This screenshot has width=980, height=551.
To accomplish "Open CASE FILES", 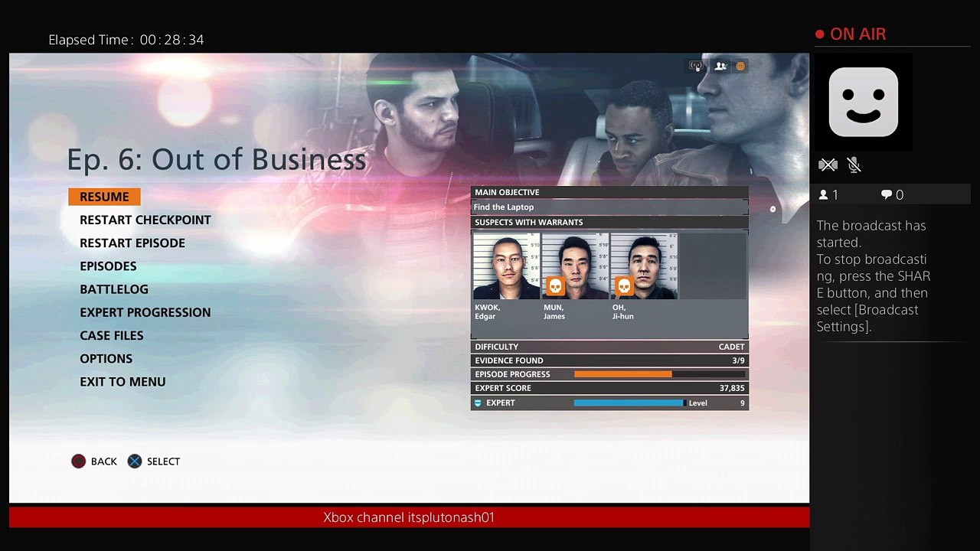I will (112, 335).
